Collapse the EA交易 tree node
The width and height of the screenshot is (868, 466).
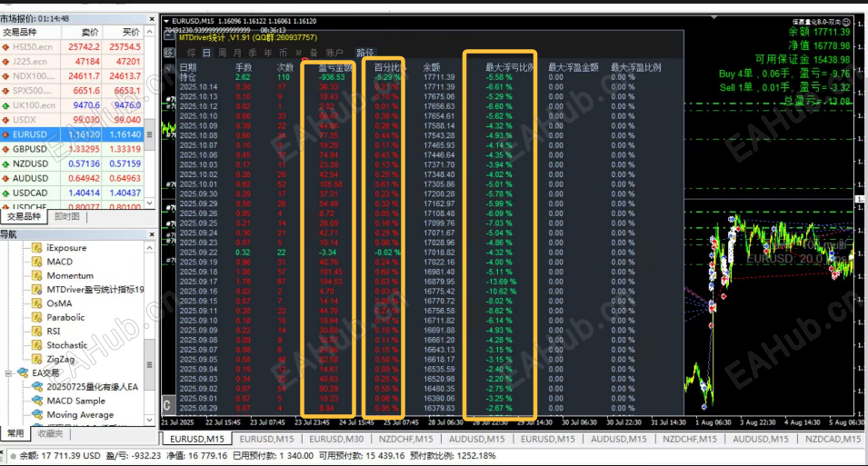point(8,372)
